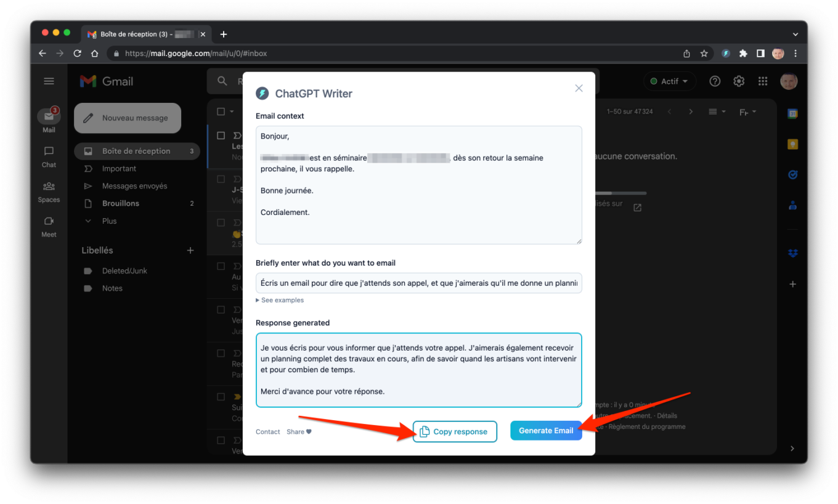Click into the Email context text area
Viewport: 838px width, 504px height.
coord(419,185)
